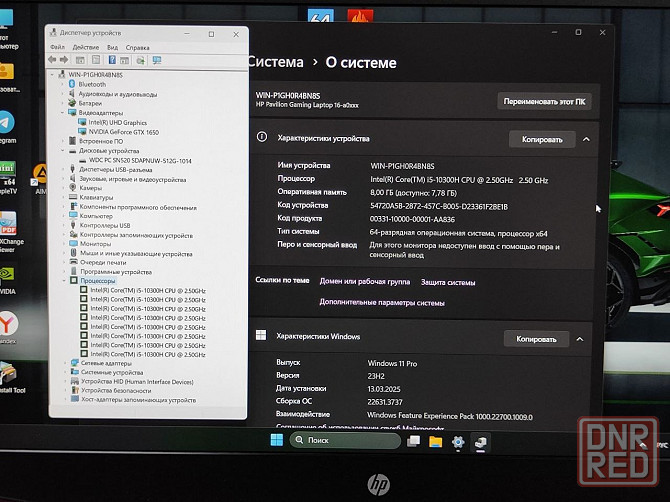Select Устройства HID (Human Interface Devices)
Viewport: 670px width, 502px height.
(138, 382)
